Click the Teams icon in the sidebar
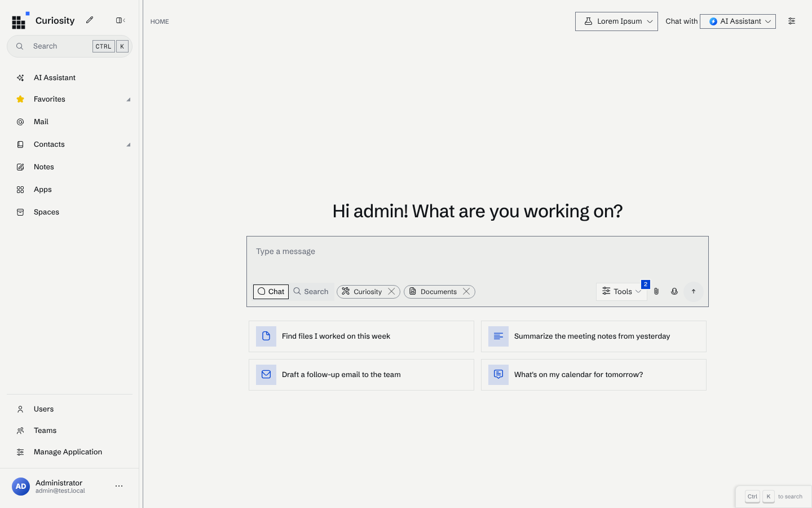Image resolution: width=812 pixels, height=508 pixels. coord(20,431)
